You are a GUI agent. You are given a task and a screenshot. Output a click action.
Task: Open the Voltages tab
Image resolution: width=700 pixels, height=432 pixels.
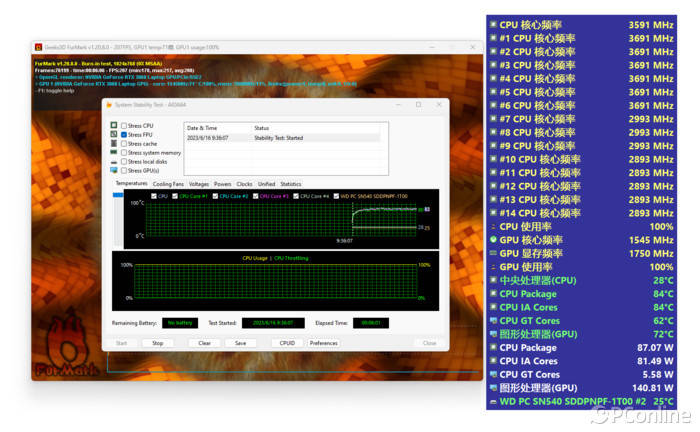(x=199, y=184)
